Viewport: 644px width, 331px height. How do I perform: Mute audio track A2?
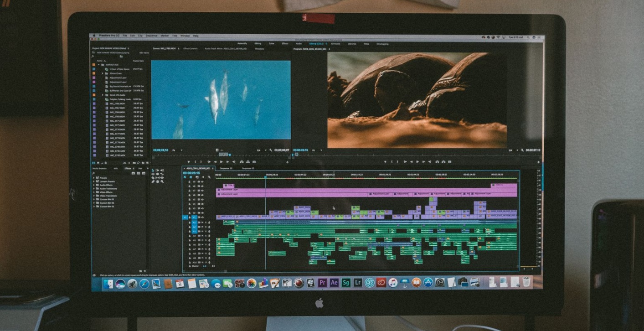point(201,227)
